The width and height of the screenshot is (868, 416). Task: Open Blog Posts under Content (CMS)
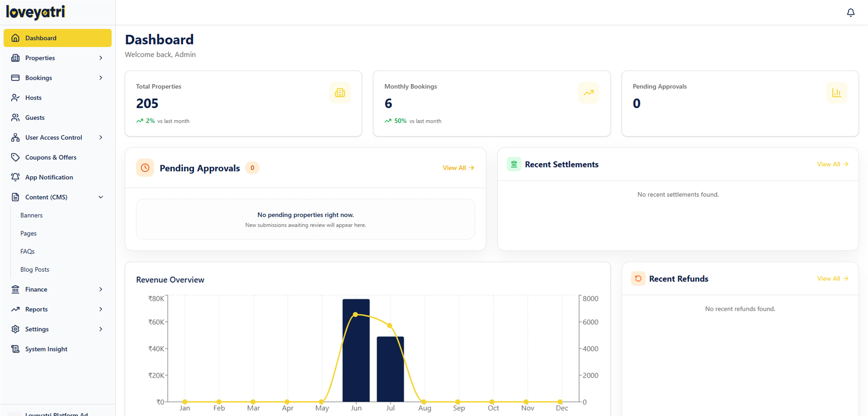pos(35,269)
